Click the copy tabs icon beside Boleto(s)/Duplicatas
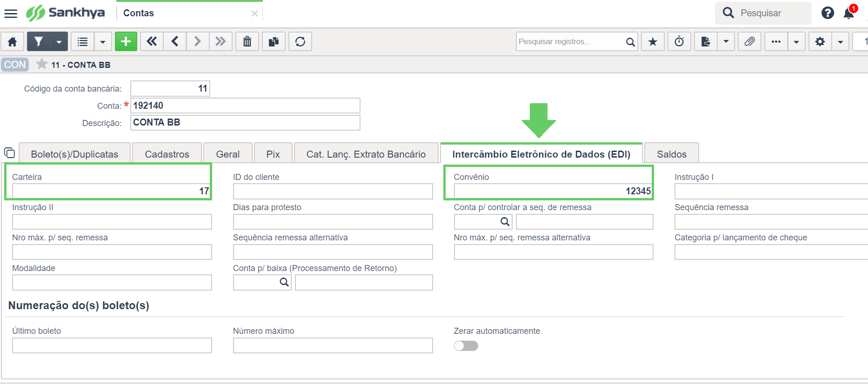The image size is (868, 391). coord(9,152)
